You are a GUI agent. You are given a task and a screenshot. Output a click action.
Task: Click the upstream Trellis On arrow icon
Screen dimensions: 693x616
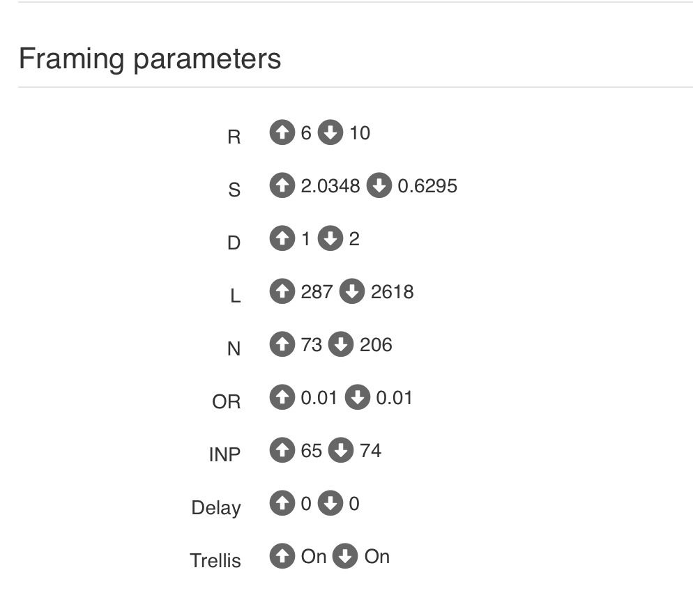point(282,556)
